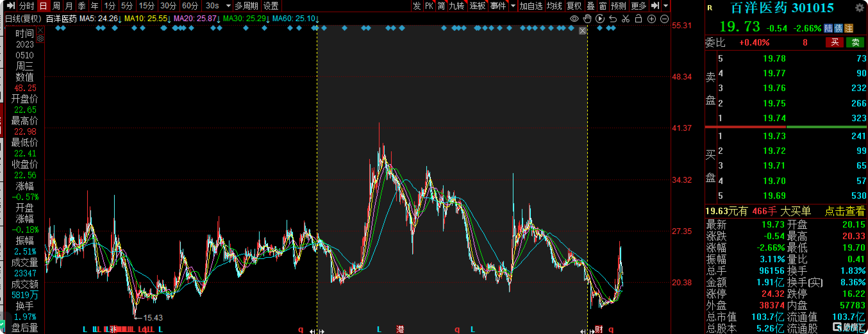The width and height of the screenshot is (868, 334).
Task: Click the 窗 window button
Action: pos(603,5)
